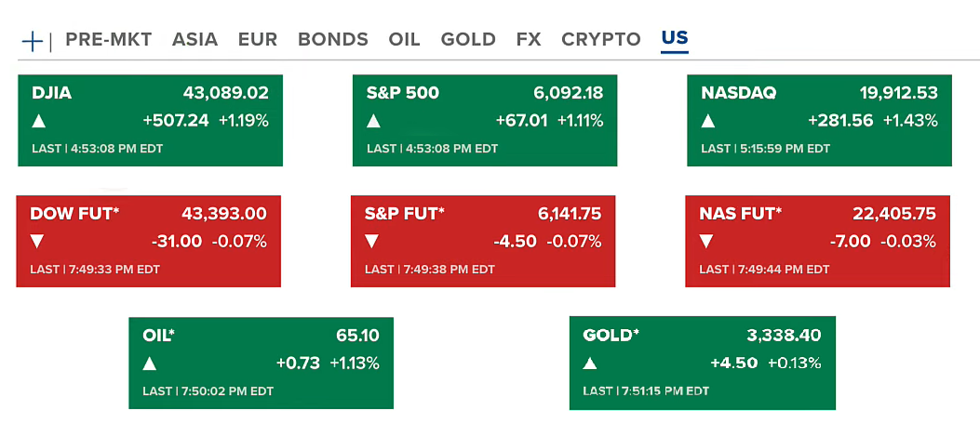Click the S&P FUT price 6,141.75
Image resolution: width=980 pixels, height=436 pixels.
point(570,214)
